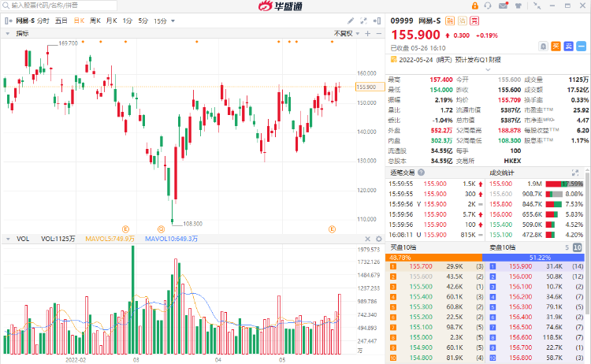591x364 pixels.
Task: Open the skin theme shirt icon
Action: click(519, 6)
